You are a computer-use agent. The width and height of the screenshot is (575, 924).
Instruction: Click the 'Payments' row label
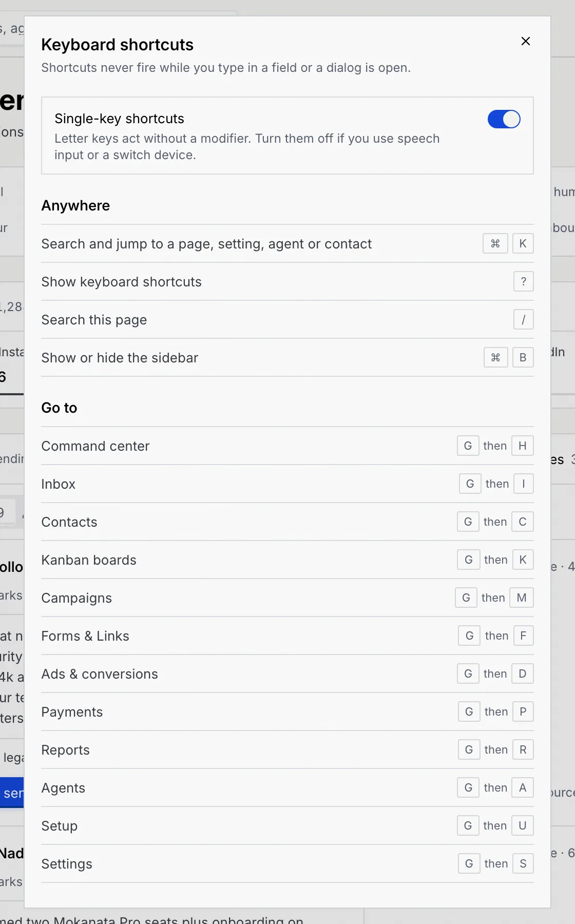click(72, 712)
